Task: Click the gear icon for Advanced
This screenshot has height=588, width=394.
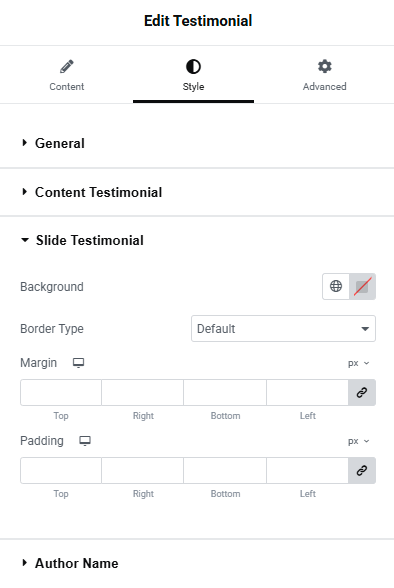Action: pos(325,66)
